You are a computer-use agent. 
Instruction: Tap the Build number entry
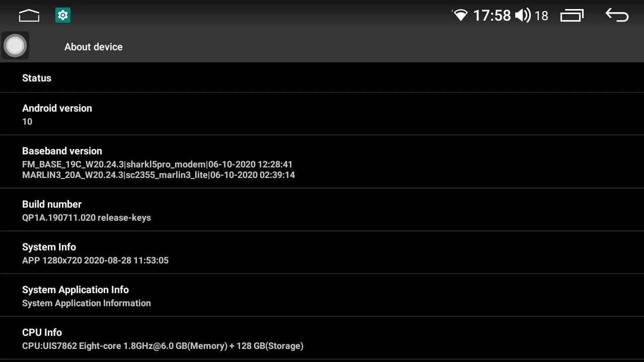click(x=322, y=210)
